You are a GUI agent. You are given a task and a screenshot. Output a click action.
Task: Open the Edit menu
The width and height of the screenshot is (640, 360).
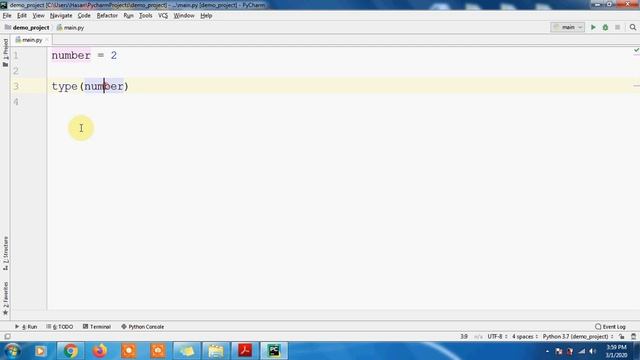click(x=22, y=16)
